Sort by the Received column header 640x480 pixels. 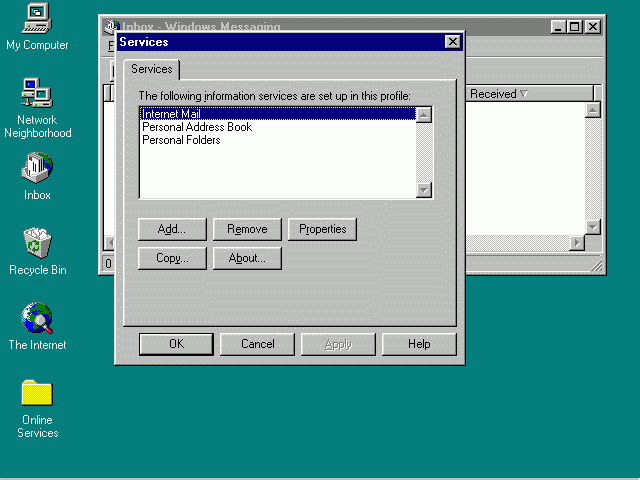[x=530, y=93]
